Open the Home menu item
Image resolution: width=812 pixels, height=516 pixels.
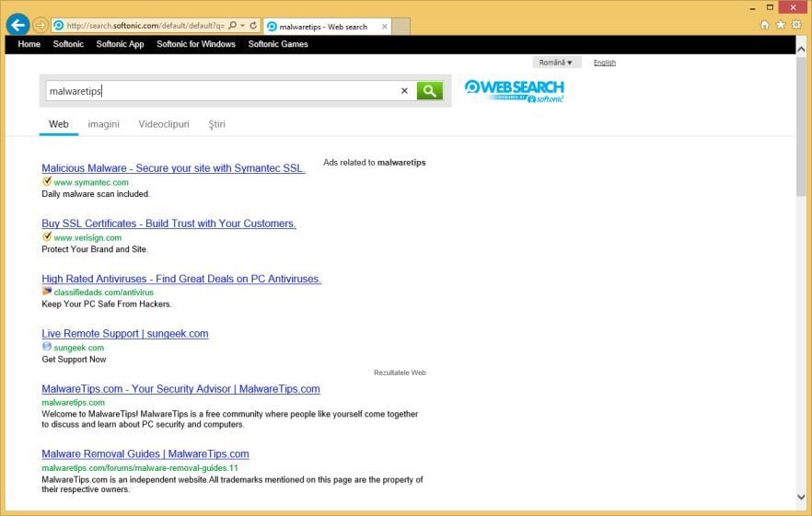[29, 44]
